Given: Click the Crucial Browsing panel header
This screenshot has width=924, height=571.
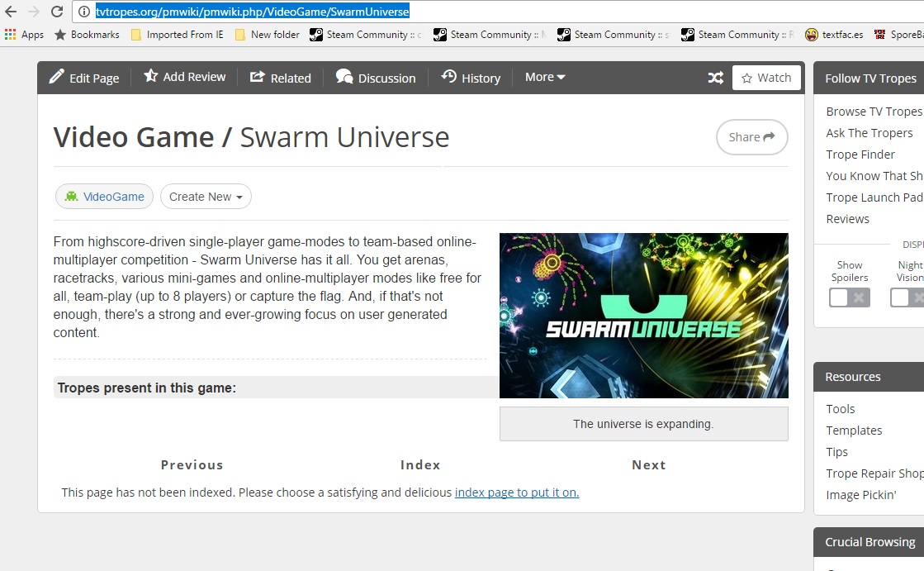Looking at the screenshot, I should tap(869, 542).
